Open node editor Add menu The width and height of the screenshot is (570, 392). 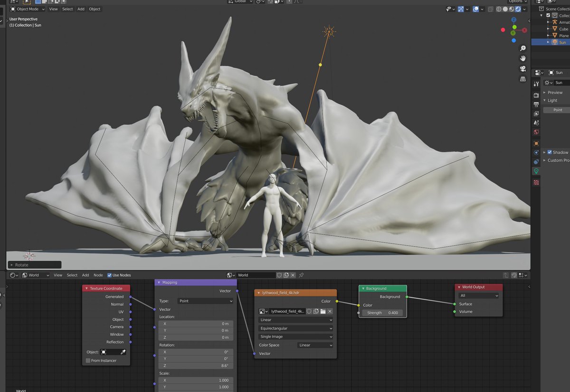tap(85, 275)
